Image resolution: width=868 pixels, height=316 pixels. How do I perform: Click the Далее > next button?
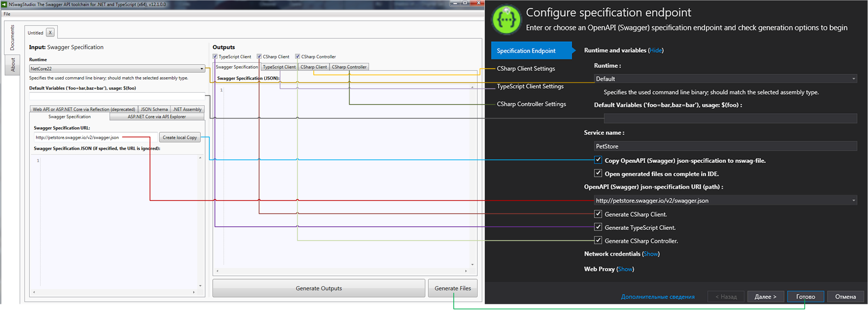coord(765,297)
